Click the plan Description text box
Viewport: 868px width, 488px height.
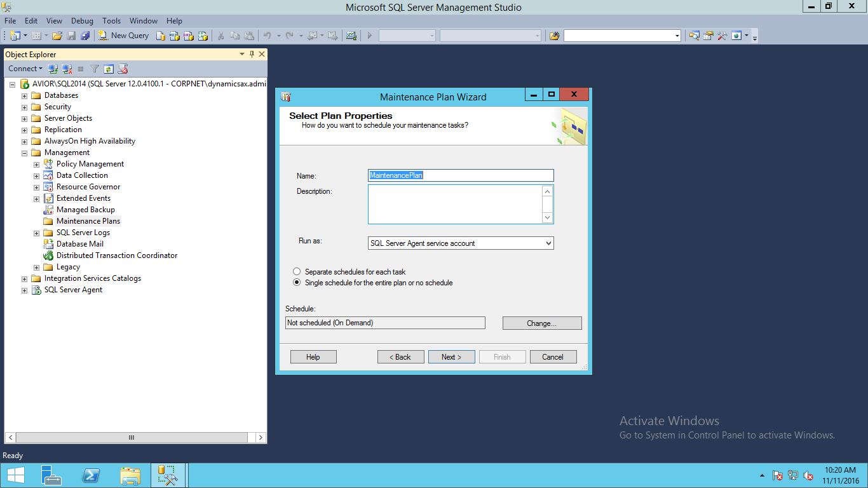(x=455, y=204)
